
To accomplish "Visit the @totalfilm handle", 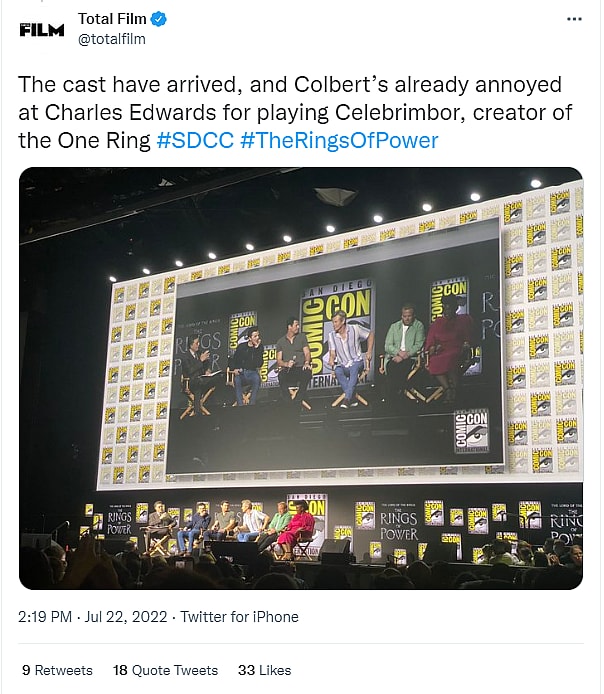I will click(111, 39).
